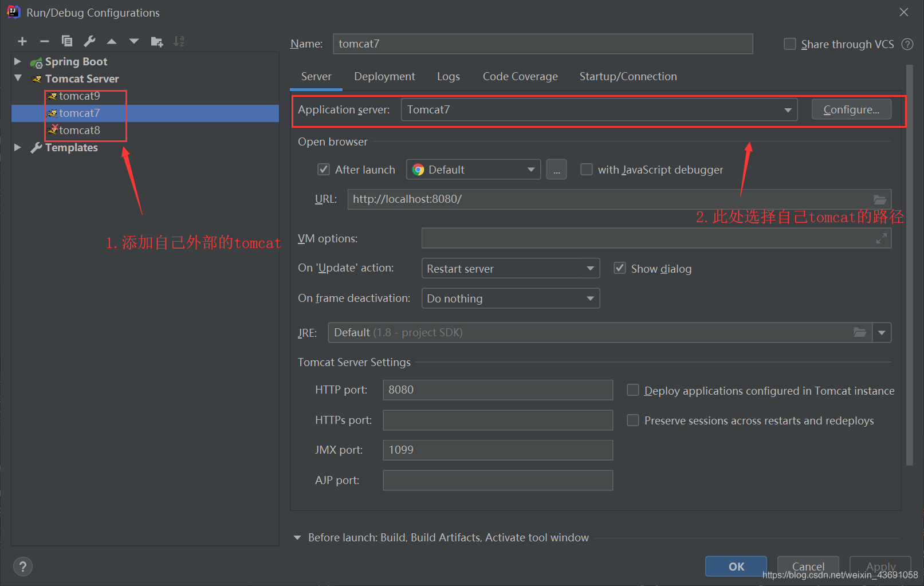Screen dimensions: 924x586
Task: Open On 'Update' action dropdown
Action: pyautogui.click(x=510, y=268)
